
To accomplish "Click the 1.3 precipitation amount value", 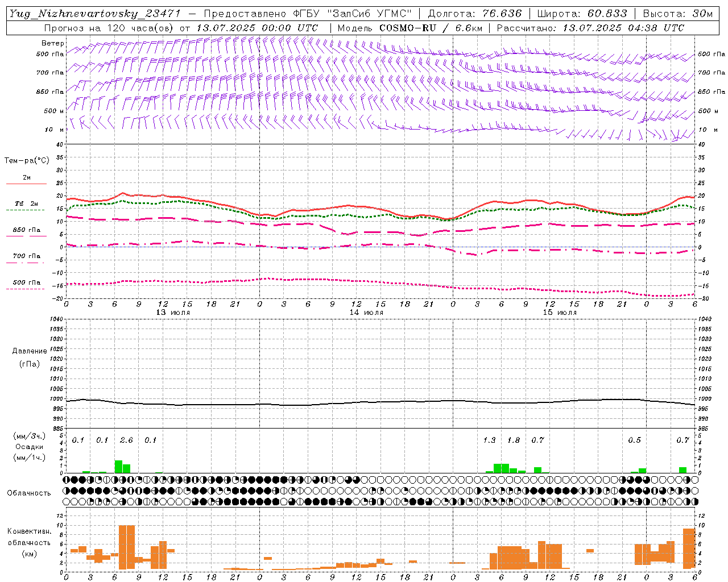I will click(489, 440).
